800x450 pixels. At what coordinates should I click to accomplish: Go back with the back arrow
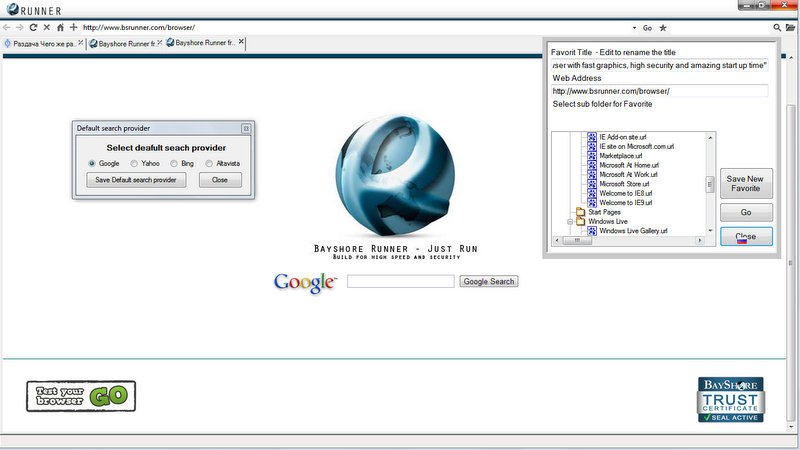[x=7, y=28]
